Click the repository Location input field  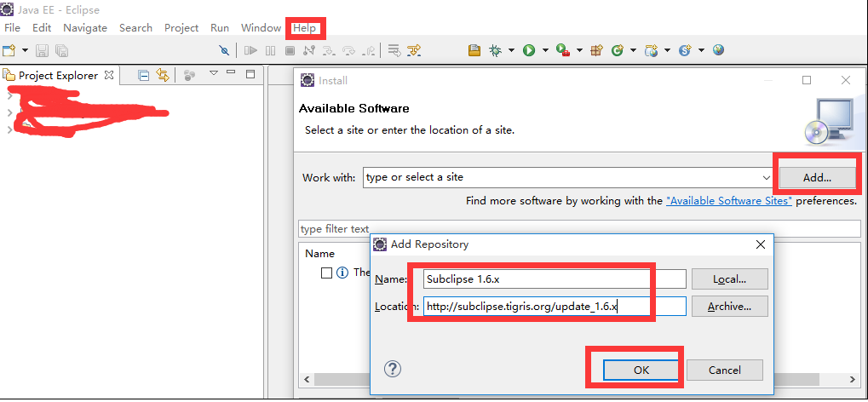(555, 307)
